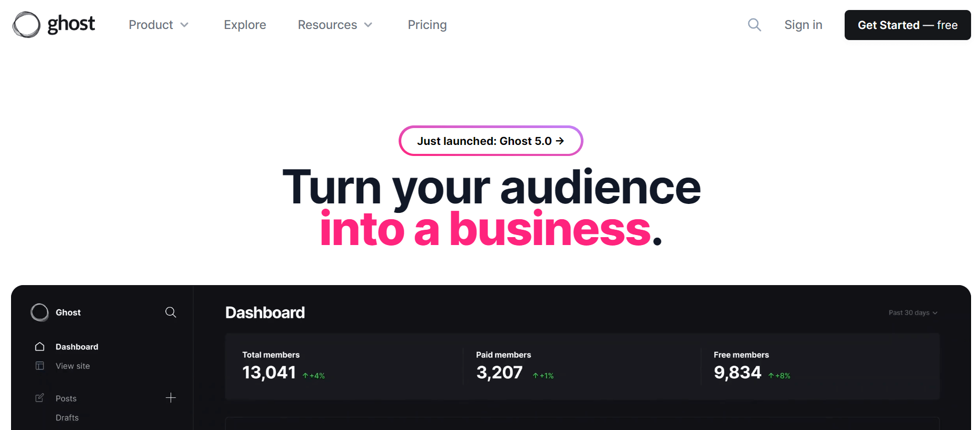Click the Sign in link
This screenshot has height=430, width=980.
coord(803,25)
